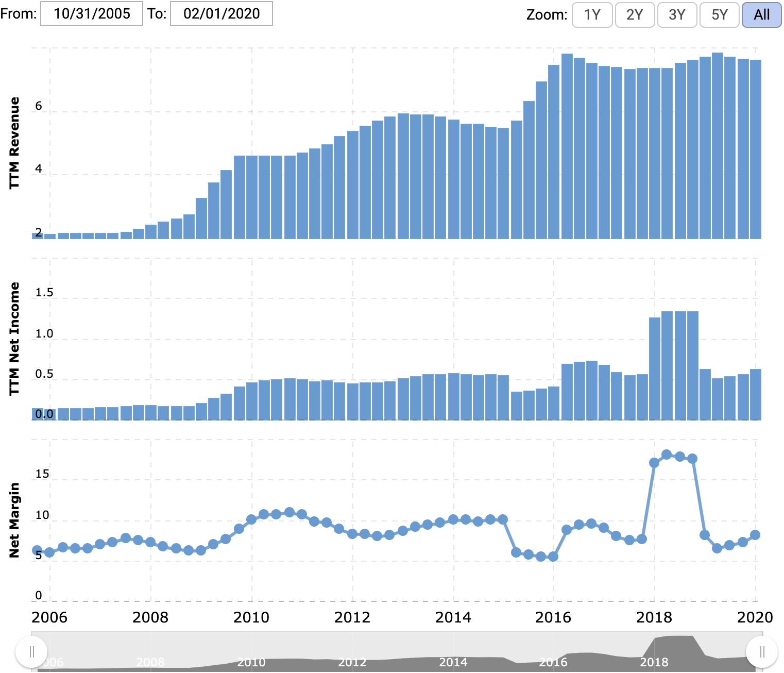
Task: Click the Net Margin peak point in 2018
Action: (x=667, y=455)
